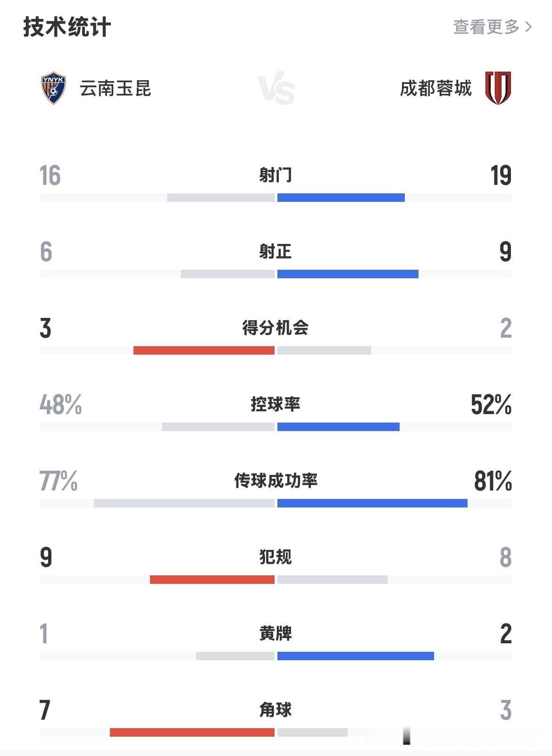Click the blue bar under 控球率

(338, 427)
